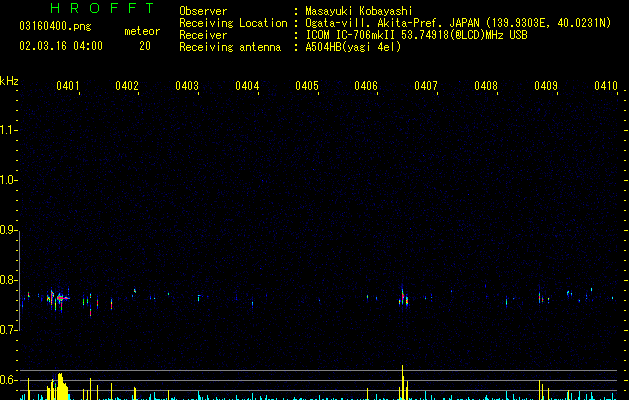The image size is (629, 400).
Task: Click the 0.9 kHz axis label
Action: (x=8, y=230)
